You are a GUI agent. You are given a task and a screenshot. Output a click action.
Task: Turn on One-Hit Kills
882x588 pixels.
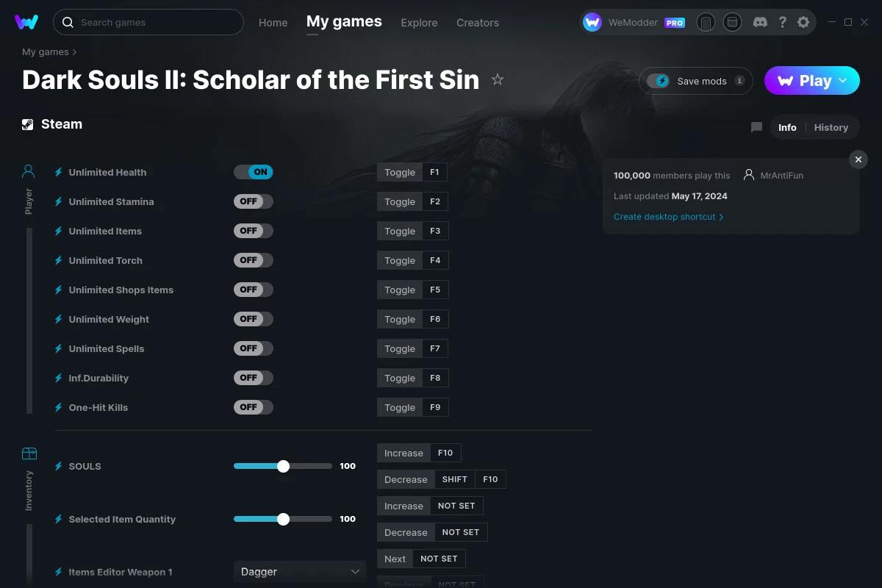[x=253, y=406]
